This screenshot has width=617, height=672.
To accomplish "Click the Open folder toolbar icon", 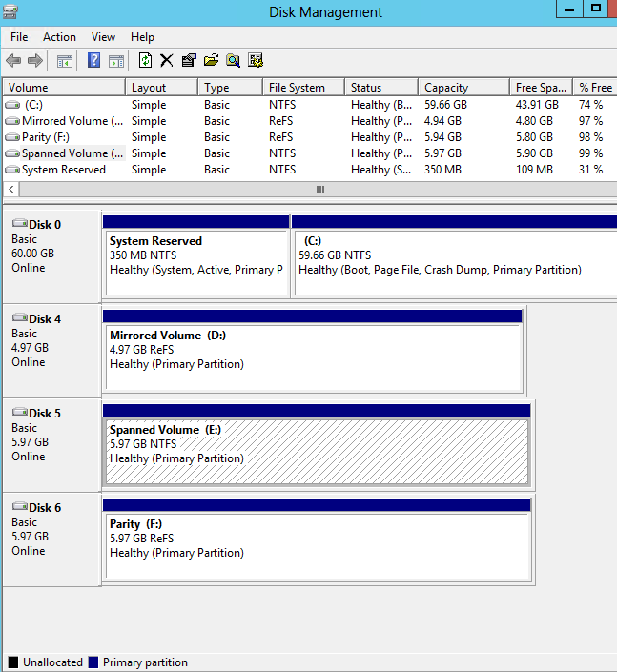I will point(211,61).
